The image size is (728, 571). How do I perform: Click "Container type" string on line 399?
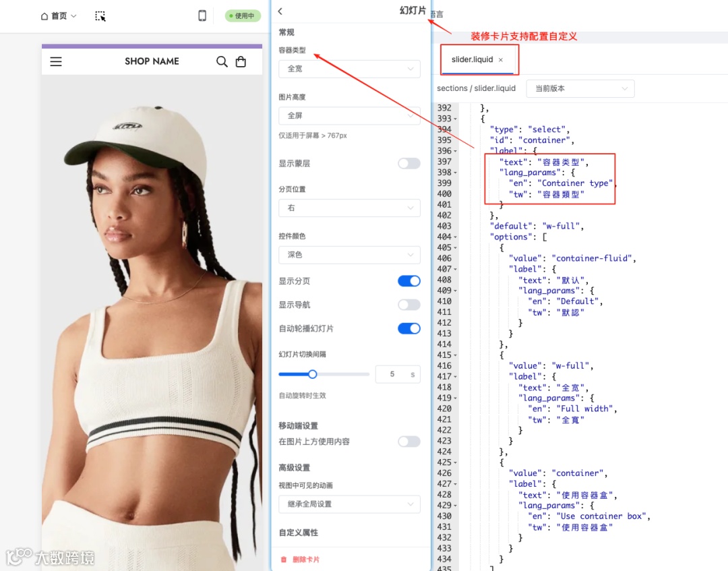pyautogui.click(x=575, y=183)
